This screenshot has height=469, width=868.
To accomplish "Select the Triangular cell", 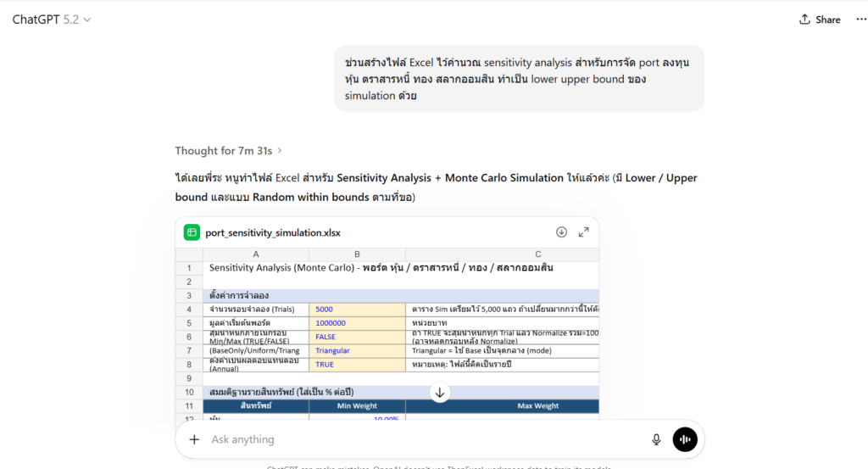I will 357,350.
